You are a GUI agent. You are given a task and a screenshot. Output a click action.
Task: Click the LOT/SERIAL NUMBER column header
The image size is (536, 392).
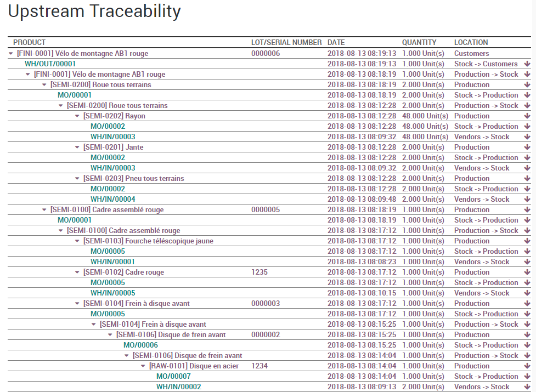tap(286, 42)
